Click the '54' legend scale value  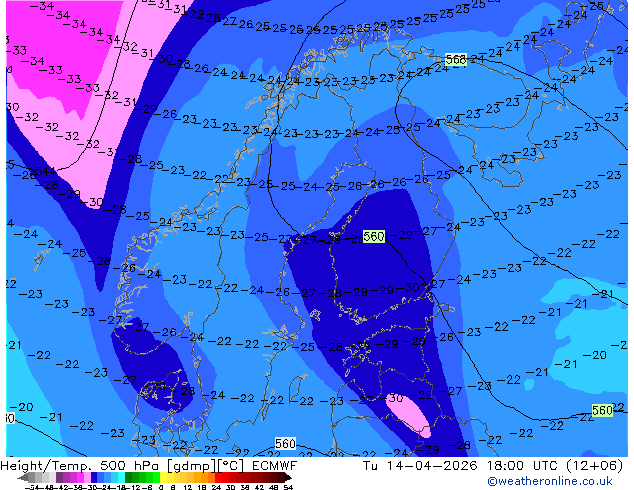tap(289, 488)
